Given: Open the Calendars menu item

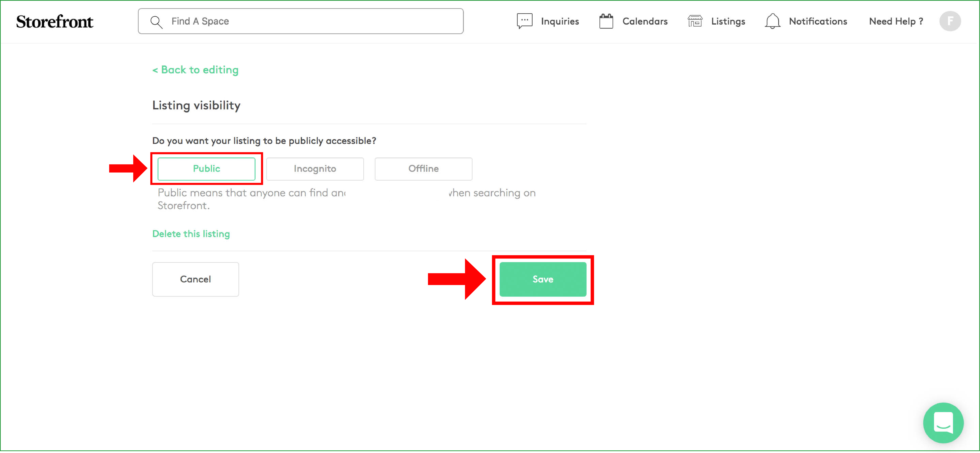Looking at the screenshot, I should [x=644, y=21].
